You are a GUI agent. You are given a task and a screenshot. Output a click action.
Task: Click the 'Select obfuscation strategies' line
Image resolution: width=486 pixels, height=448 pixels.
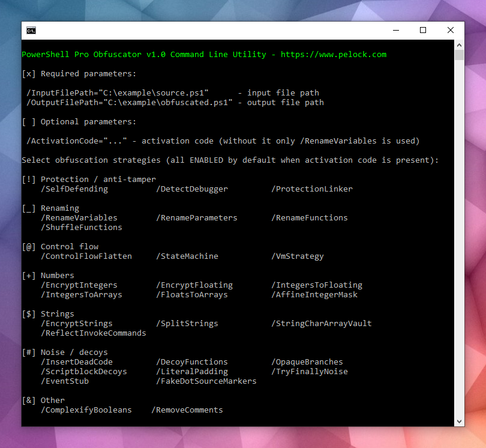pos(230,160)
